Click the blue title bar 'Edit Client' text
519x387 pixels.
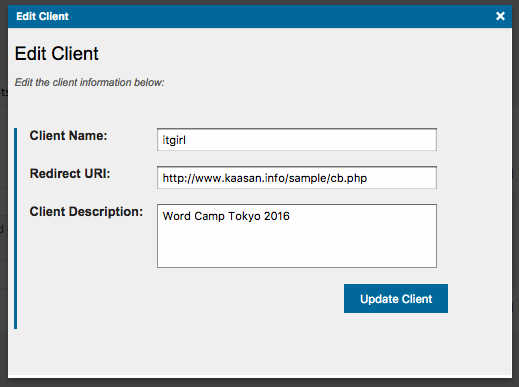coord(42,16)
